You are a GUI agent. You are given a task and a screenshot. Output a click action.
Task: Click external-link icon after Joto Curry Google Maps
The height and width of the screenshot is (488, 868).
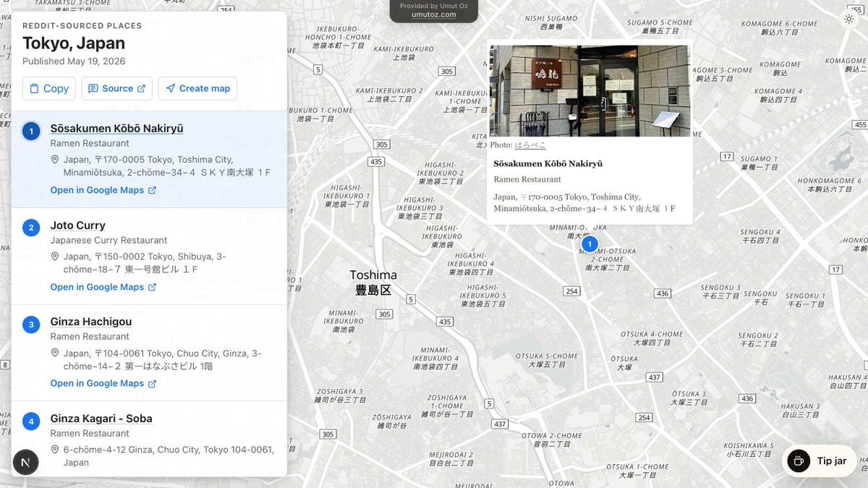(x=152, y=287)
